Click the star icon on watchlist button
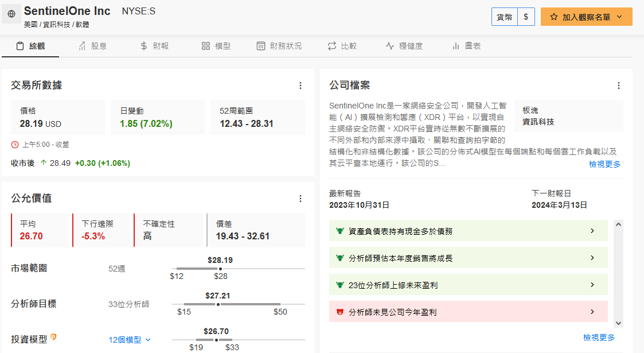The image size is (644, 353). 553,17
